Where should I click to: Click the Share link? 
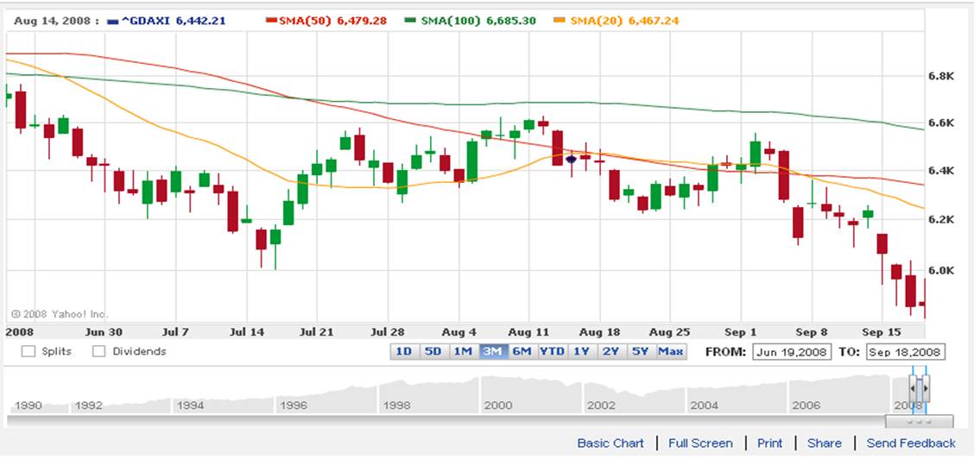point(824,443)
